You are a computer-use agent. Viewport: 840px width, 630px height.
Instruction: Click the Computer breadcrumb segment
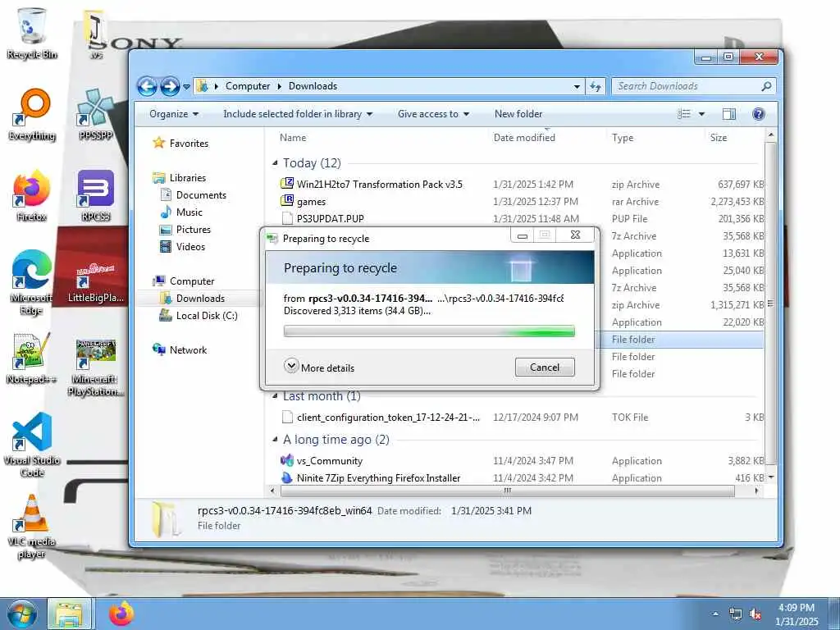(x=248, y=86)
